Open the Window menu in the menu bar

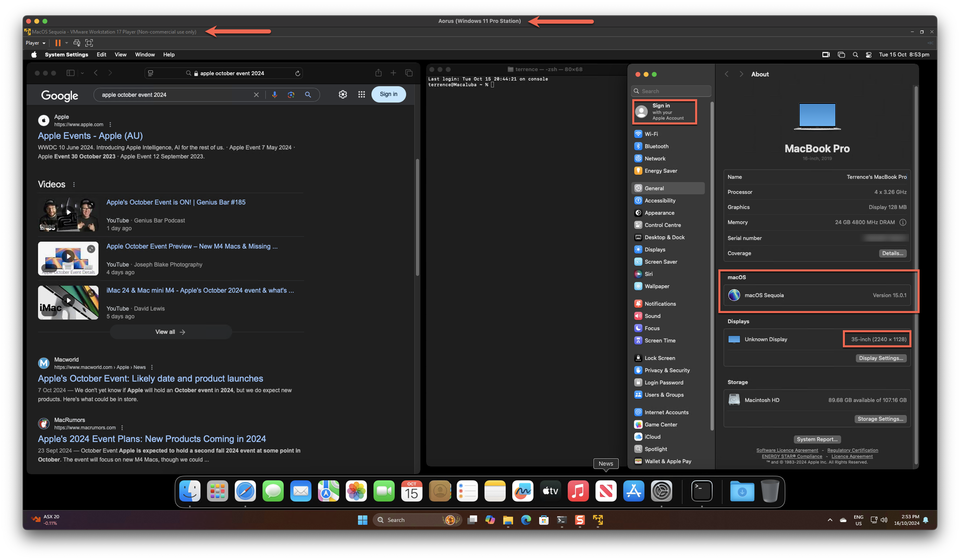coord(144,54)
